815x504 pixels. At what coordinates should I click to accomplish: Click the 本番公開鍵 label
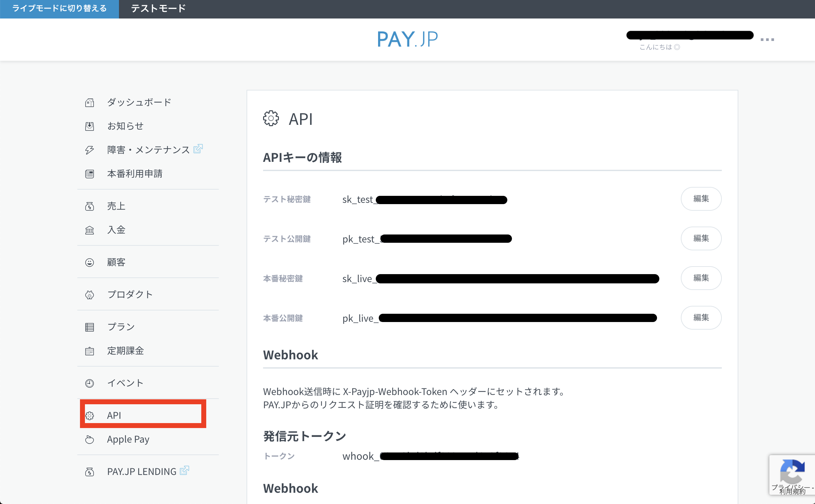click(283, 318)
